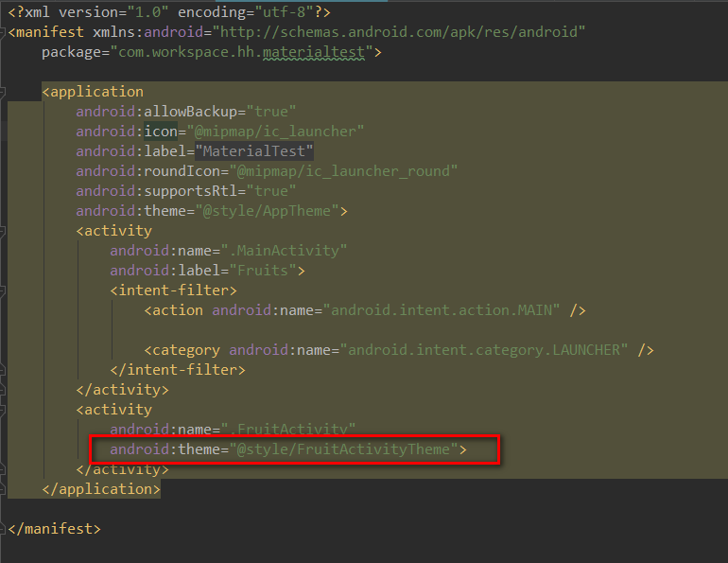The image size is (728, 563).
Task: Click the closing application tag
Action: [101, 489]
